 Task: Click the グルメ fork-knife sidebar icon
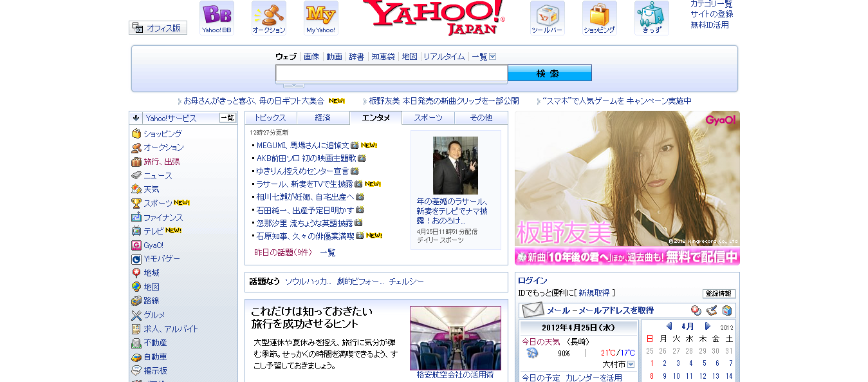pyautogui.click(x=136, y=315)
